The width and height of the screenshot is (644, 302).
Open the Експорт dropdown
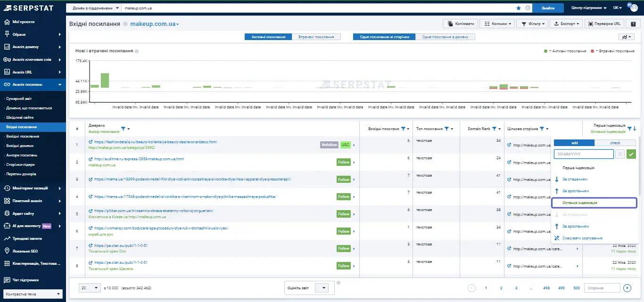[x=566, y=24]
